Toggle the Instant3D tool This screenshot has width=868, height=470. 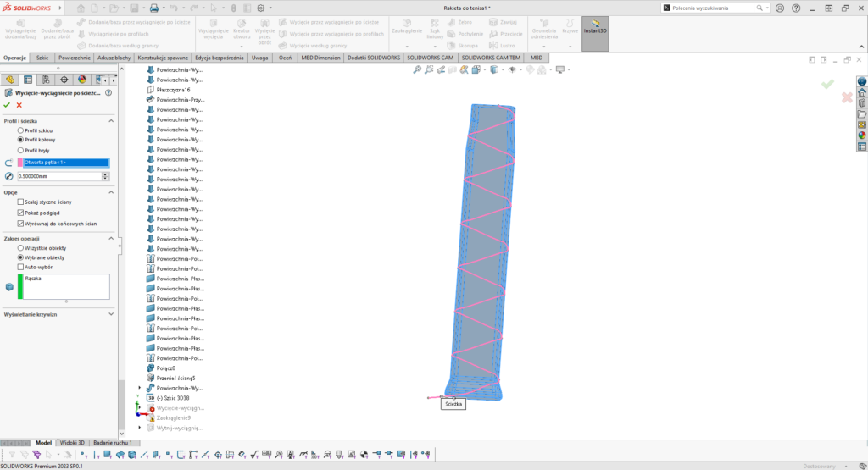(594, 31)
